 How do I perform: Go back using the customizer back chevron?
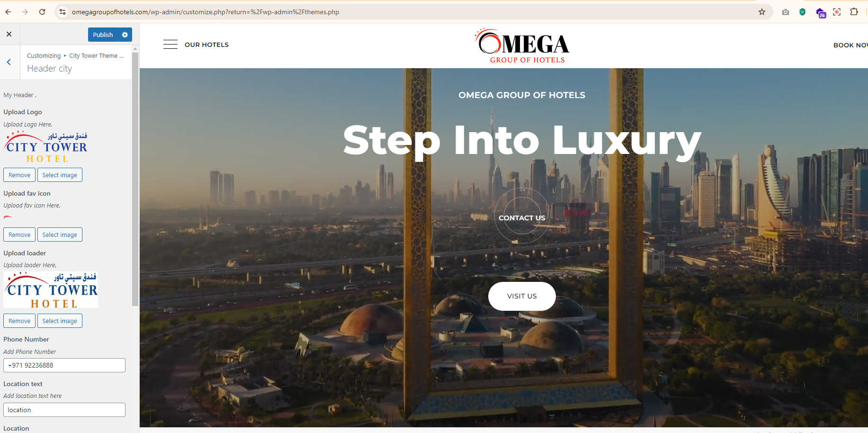click(9, 62)
